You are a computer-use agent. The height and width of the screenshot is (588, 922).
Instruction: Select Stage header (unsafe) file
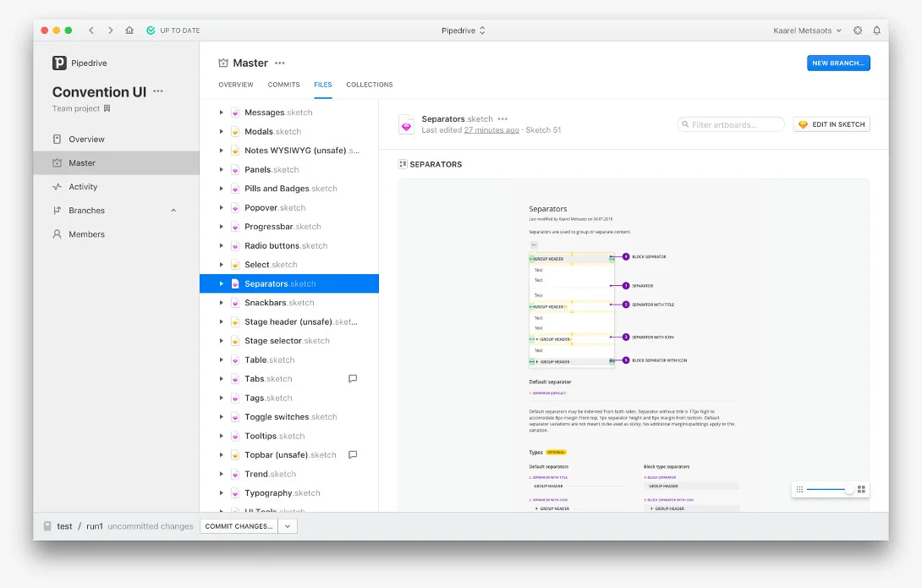(288, 321)
